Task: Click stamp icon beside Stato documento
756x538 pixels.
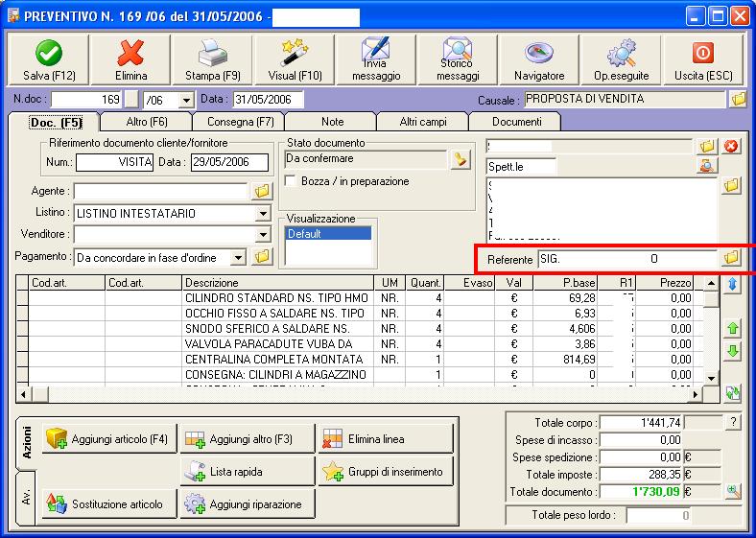Action: (460, 159)
